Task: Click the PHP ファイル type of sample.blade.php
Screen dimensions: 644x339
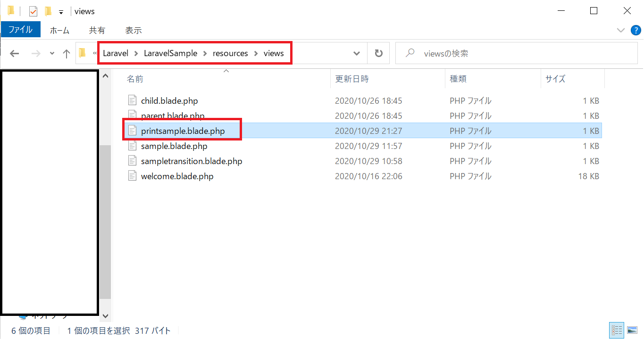Action: click(x=470, y=146)
